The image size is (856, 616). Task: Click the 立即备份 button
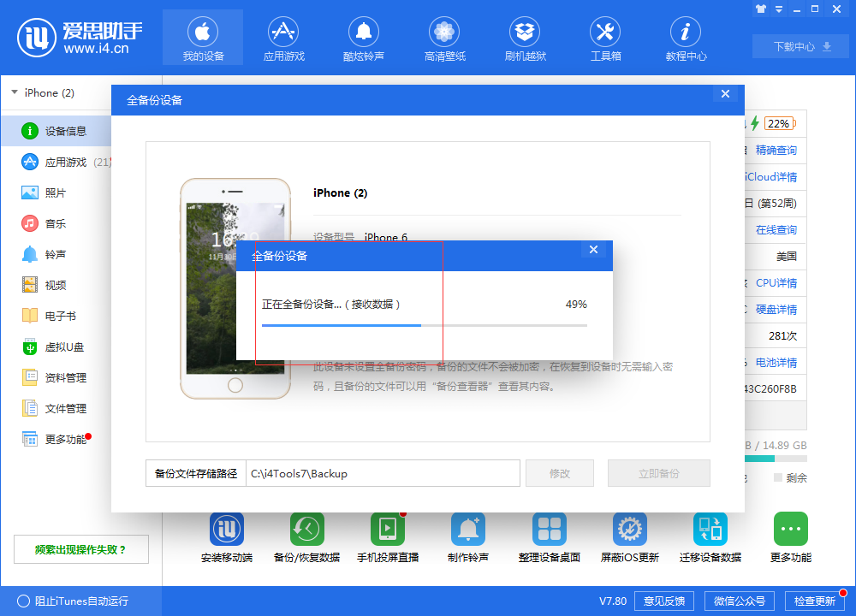(x=659, y=473)
